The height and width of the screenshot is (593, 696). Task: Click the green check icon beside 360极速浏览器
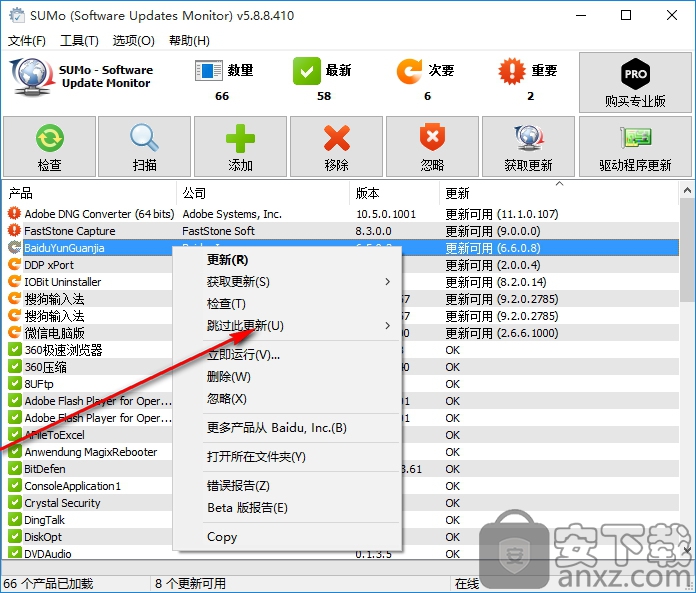(x=15, y=350)
